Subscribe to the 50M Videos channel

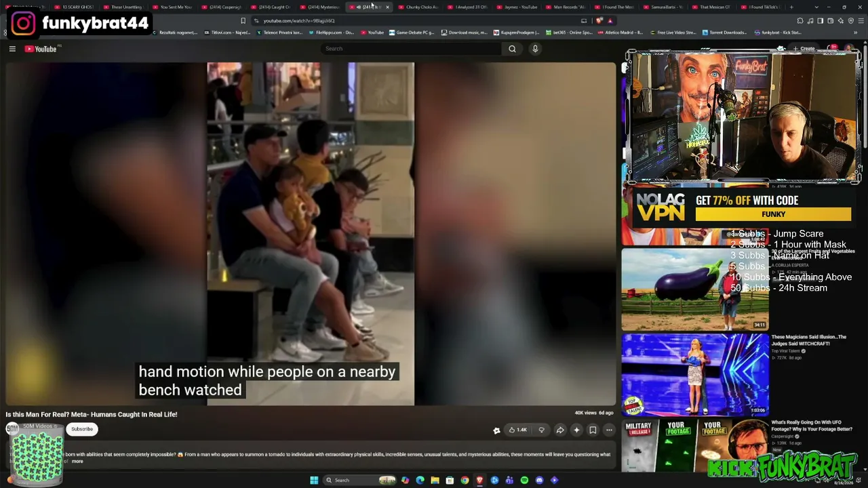pyautogui.click(x=82, y=429)
